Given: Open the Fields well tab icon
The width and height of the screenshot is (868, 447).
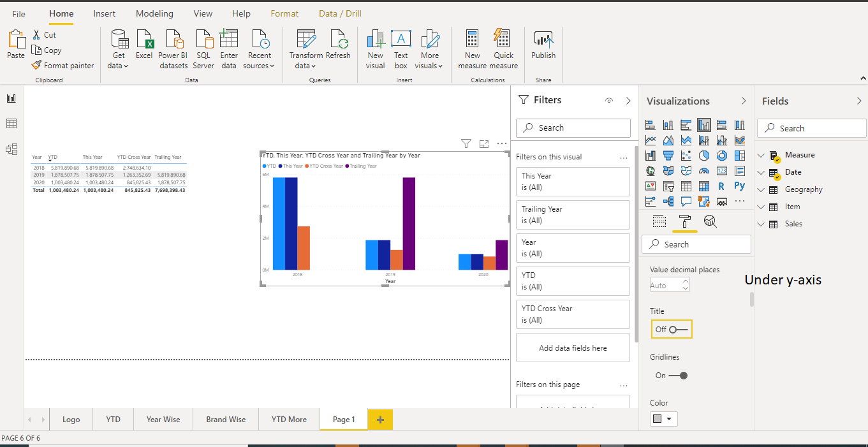Looking at the screenshot, I should [x=659, y=221].
